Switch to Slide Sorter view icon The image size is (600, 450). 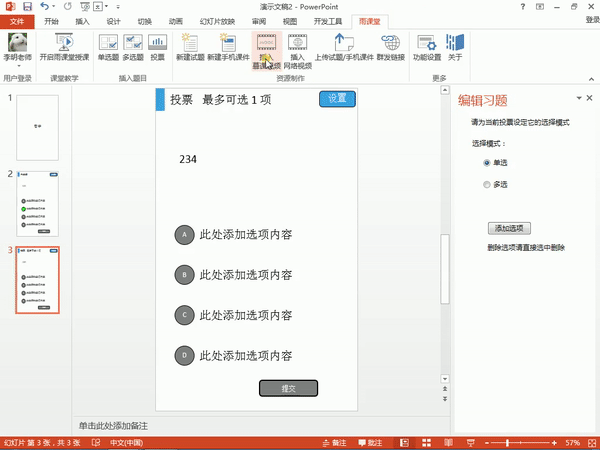(x=426, y=443)
